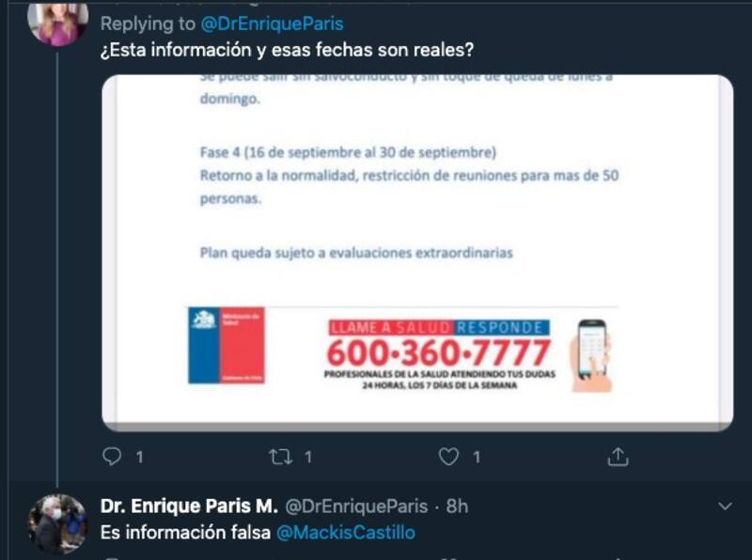This screenshot has height=560, width=752.
Task: Open Dr. Enrique Paris's profile picture
Action: (x=57, y=524)
